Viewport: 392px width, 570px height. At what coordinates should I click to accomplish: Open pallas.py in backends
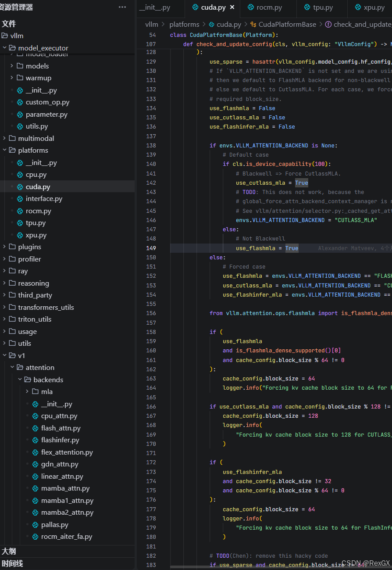[x=54, y=525]
